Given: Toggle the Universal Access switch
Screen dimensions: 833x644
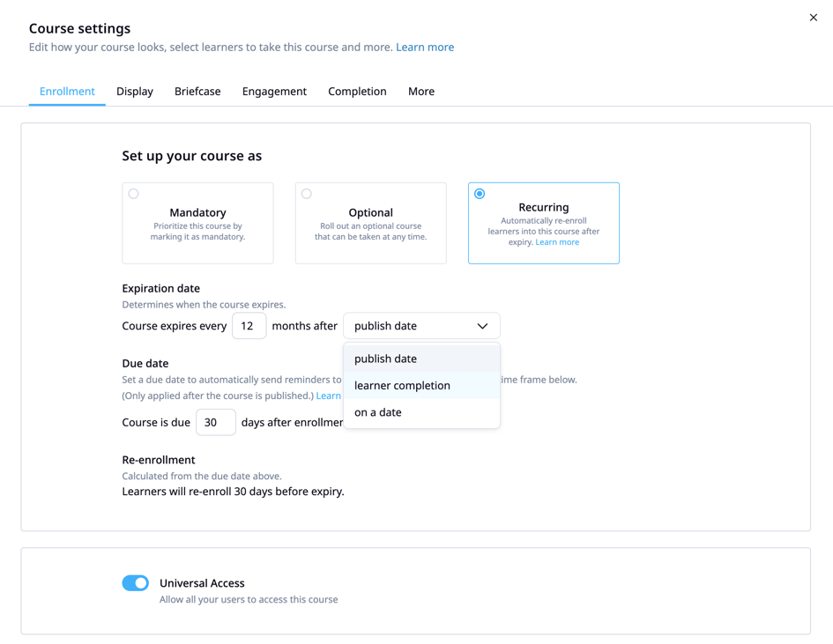Looking at the screenshot, I should tap(136, 583).
